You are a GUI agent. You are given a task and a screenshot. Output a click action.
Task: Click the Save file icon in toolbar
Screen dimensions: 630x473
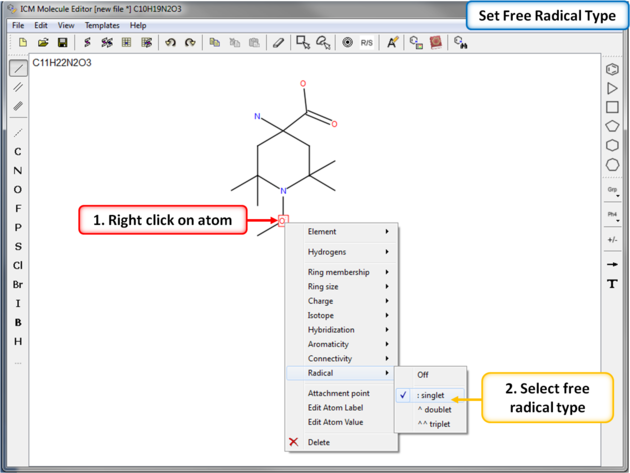point(62,43)
